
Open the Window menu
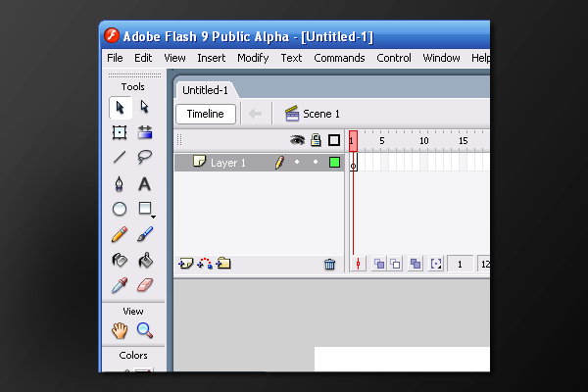point(441,58)
